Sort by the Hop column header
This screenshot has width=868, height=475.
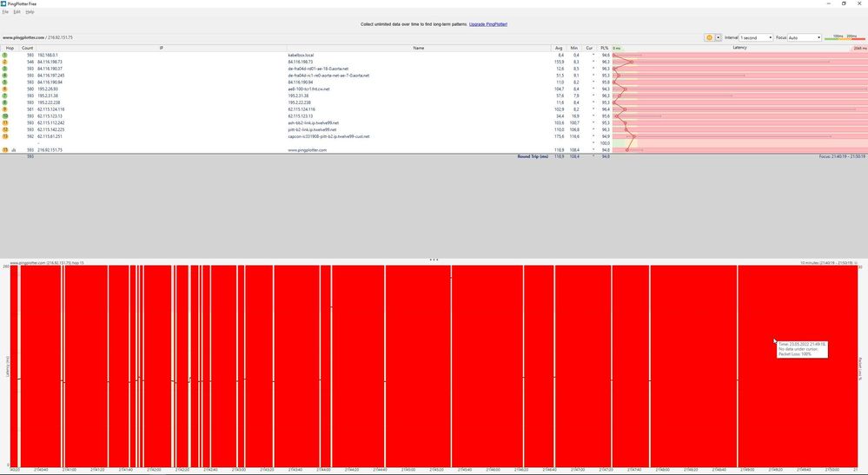10,48
